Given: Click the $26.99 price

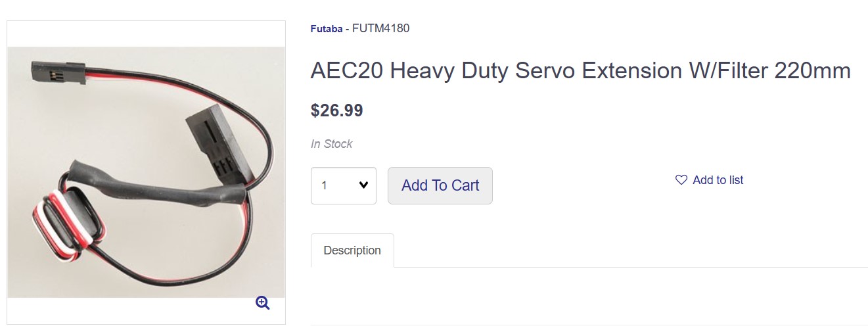Looking at the screenshot, I should pyautogui.click(x=336, y=110).
